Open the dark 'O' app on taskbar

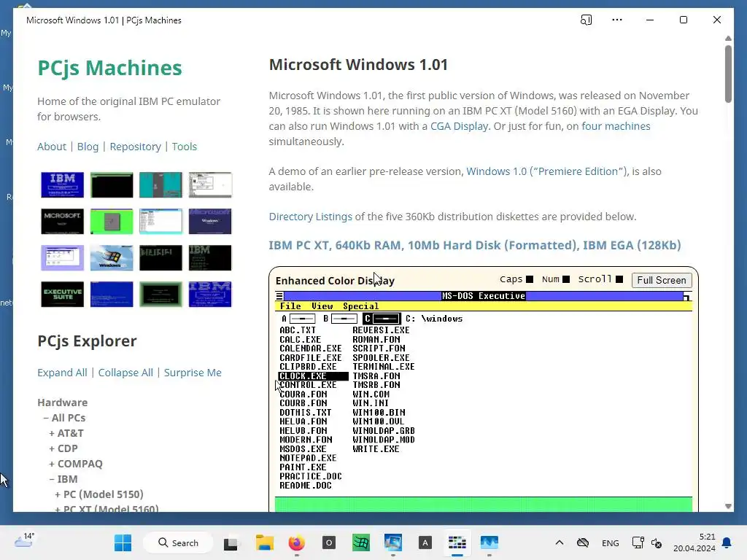[x=329, y=542]
